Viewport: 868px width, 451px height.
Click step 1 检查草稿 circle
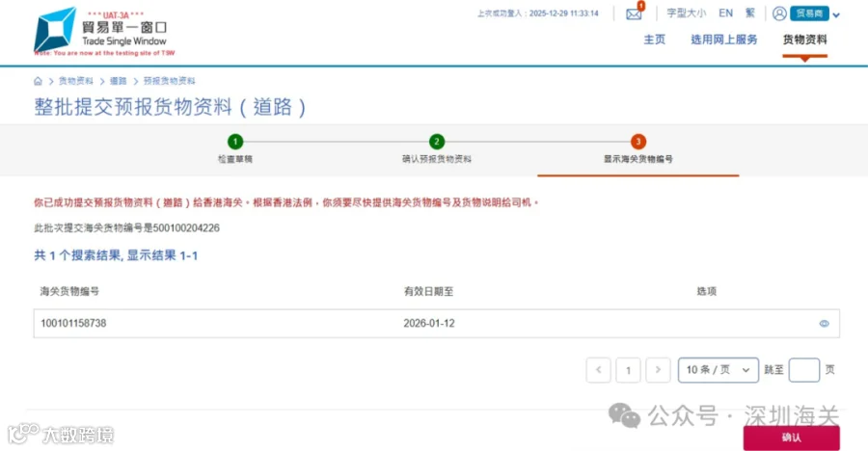[235, 142]
